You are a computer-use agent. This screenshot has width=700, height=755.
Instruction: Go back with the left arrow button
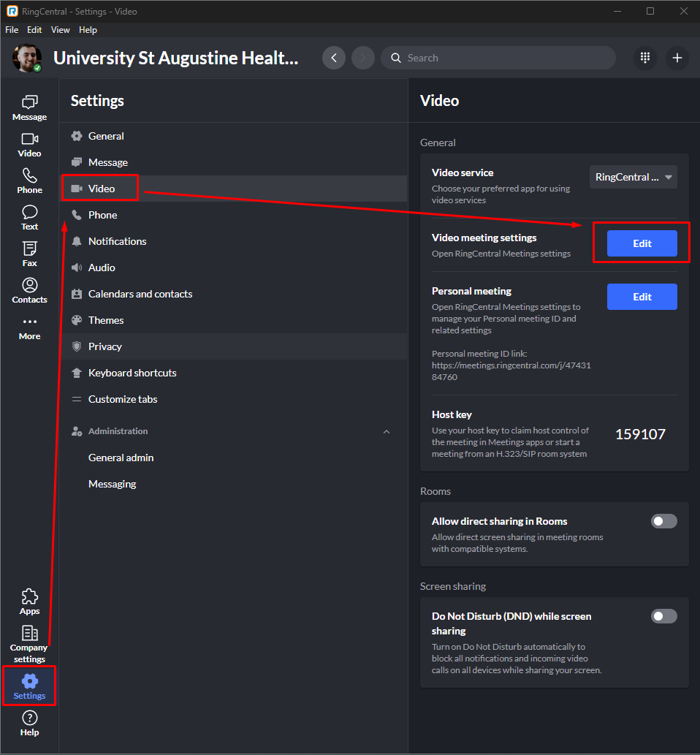[x=334, y=58]
